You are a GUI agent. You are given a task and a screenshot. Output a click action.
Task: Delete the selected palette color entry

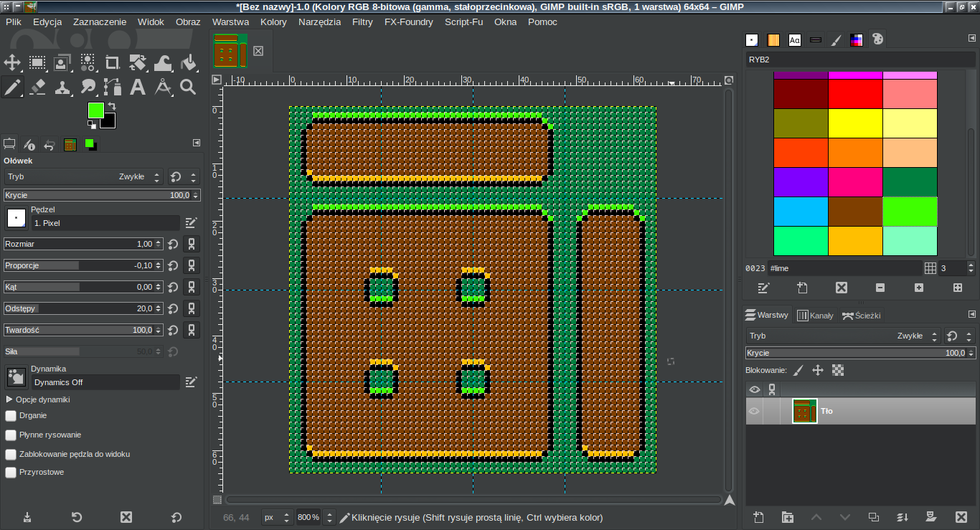(842, 288)
